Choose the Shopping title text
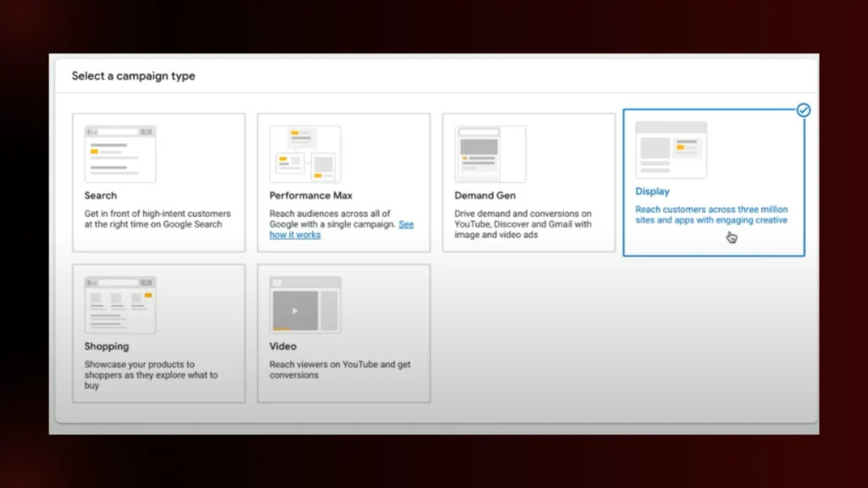The height and width of the screenshot is (488, 868). (106, 347)
